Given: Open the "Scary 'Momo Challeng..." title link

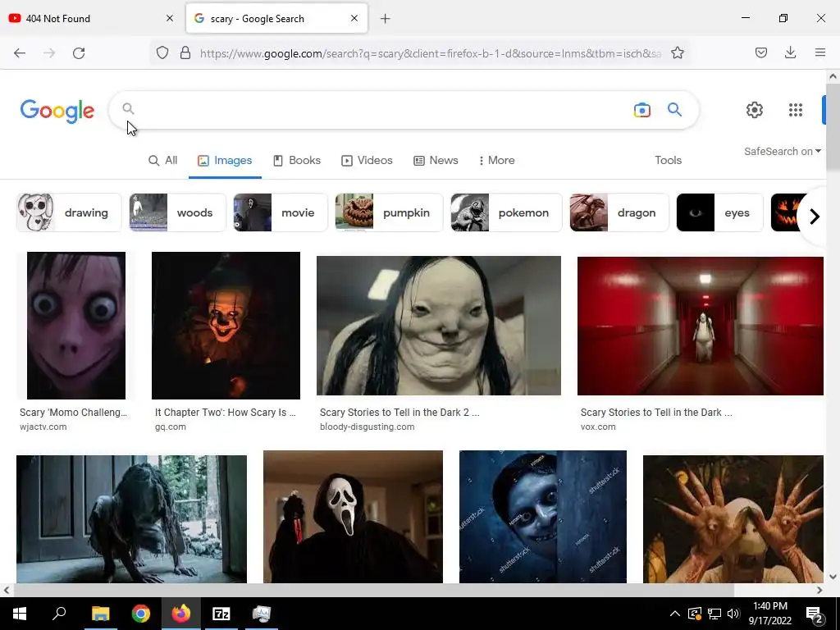Looking at the screenshot, I should point(73,413).
